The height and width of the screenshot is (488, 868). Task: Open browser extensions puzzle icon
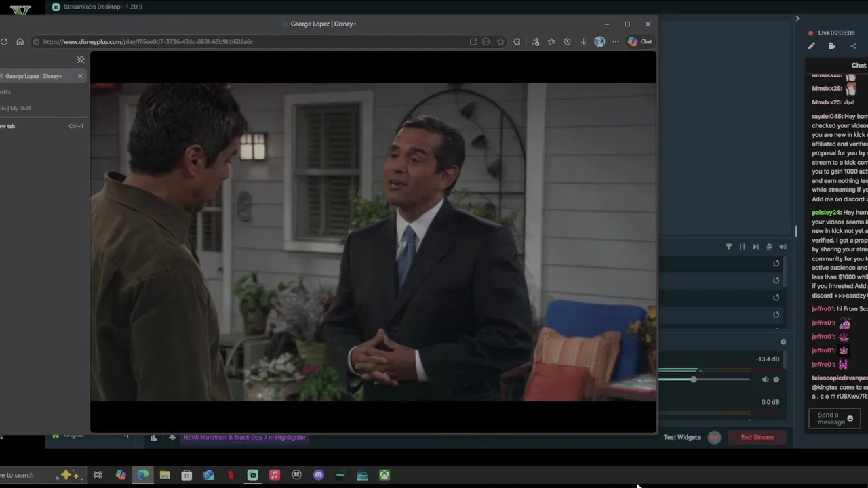(x=517, y=41)
